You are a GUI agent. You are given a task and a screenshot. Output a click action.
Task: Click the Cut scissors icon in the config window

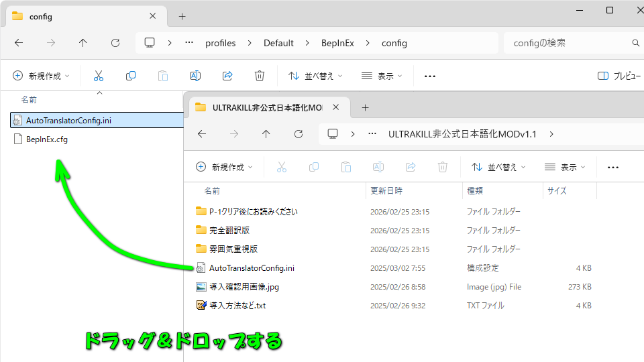coord(99,76)
